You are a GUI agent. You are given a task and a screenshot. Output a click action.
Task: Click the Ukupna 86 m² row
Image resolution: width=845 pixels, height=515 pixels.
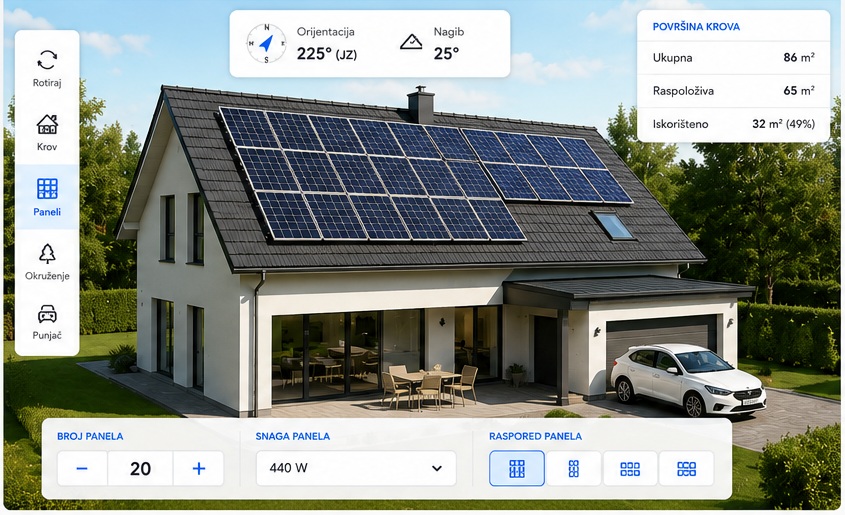[x=733, y=58]
